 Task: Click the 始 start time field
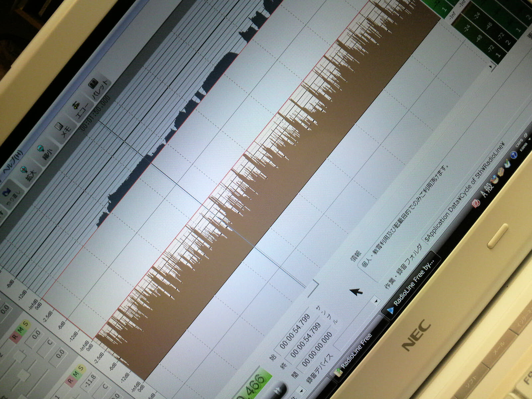(x=295, y=331)
